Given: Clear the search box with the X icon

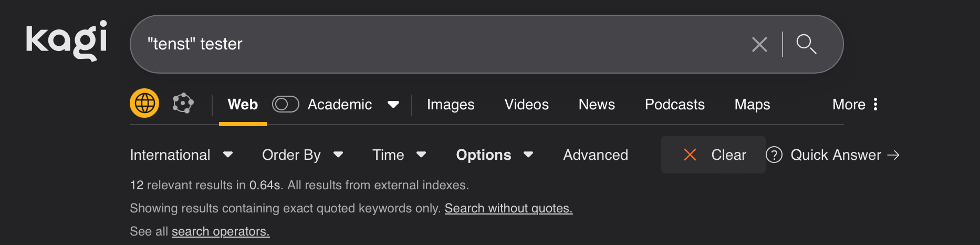Looking at the screenshot, I should pyautogui.click(x=759, y=44).
